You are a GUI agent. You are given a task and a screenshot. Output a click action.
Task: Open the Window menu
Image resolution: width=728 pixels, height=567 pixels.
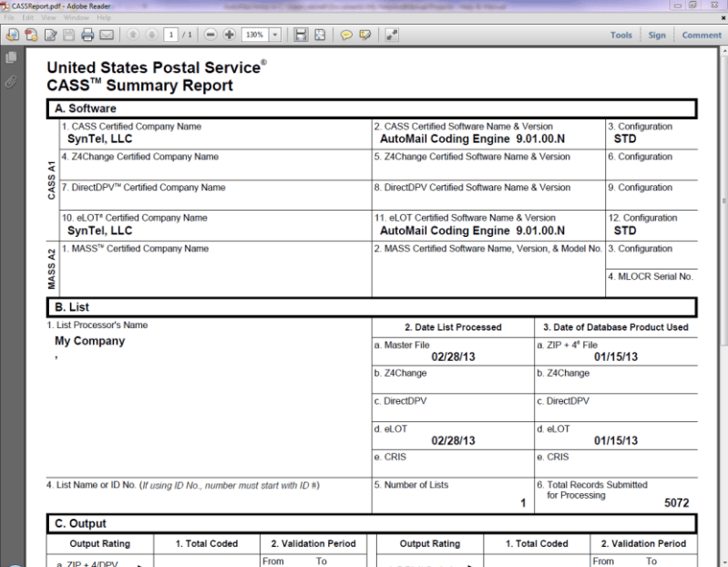point(77,17)
